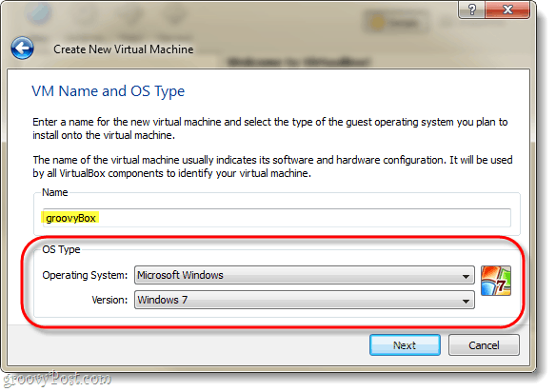Click the Windows 7 OS logo icon
Viewport: 556px width, 392px height.
[x=496, y=281]
